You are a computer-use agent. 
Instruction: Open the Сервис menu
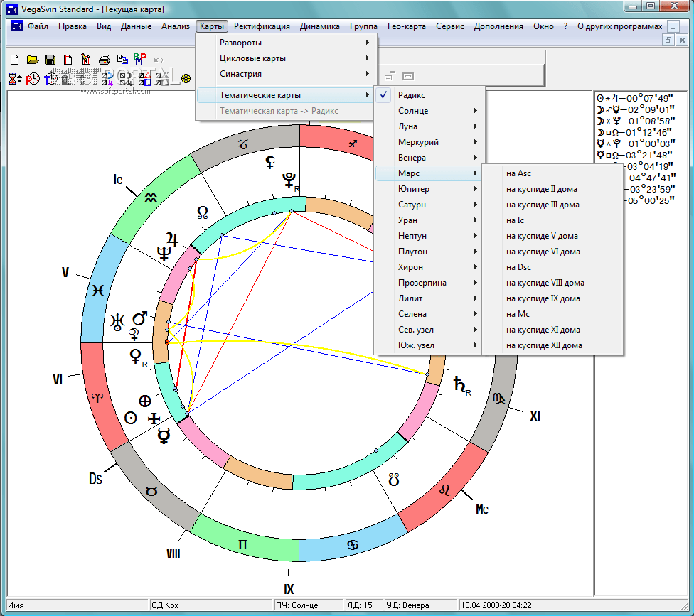coord(449,26)
